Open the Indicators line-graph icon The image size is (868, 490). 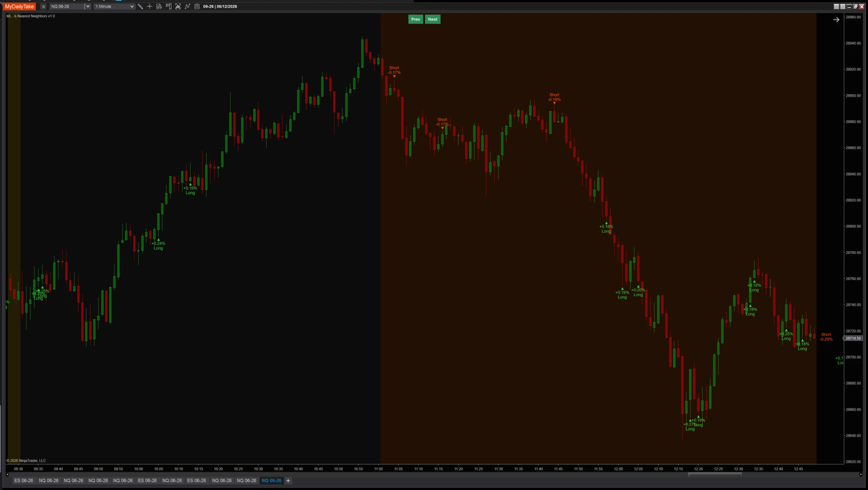(188, 6)
